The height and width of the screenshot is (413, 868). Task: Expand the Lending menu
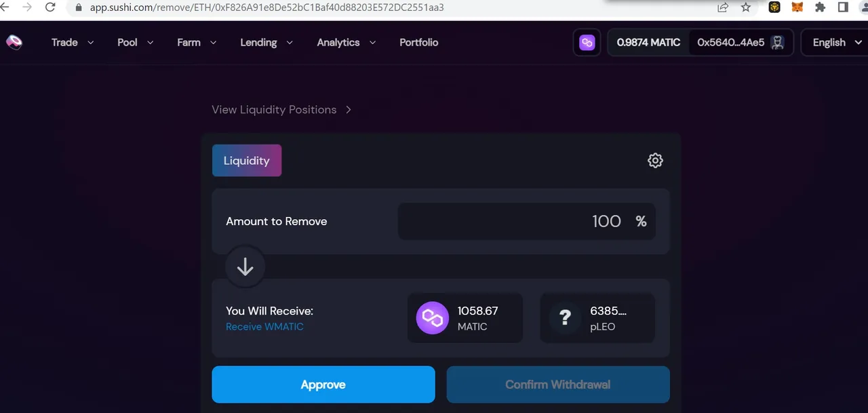(x=267, y=42)
